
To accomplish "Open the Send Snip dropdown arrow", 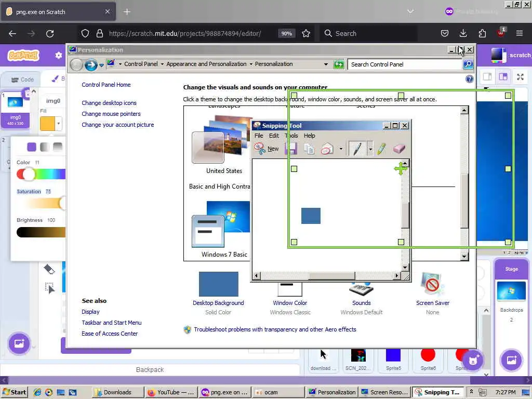I will tap(341, 149).
